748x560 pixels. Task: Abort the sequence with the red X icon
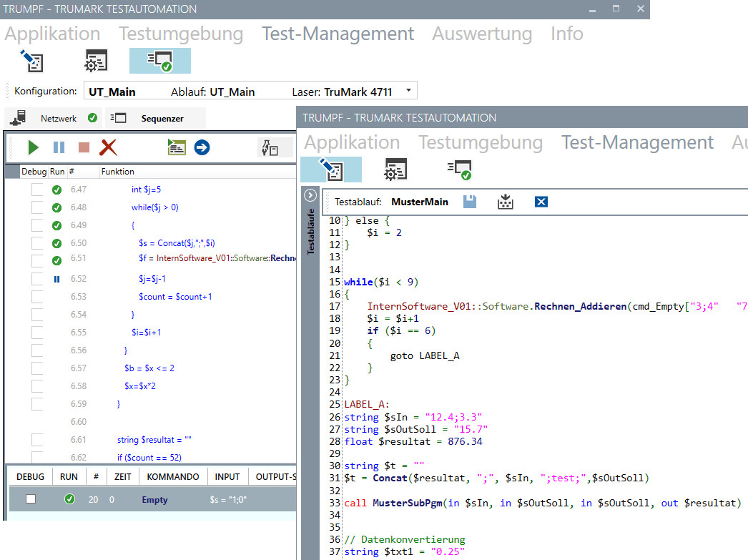pyautogui.click(x=107, y=147)
